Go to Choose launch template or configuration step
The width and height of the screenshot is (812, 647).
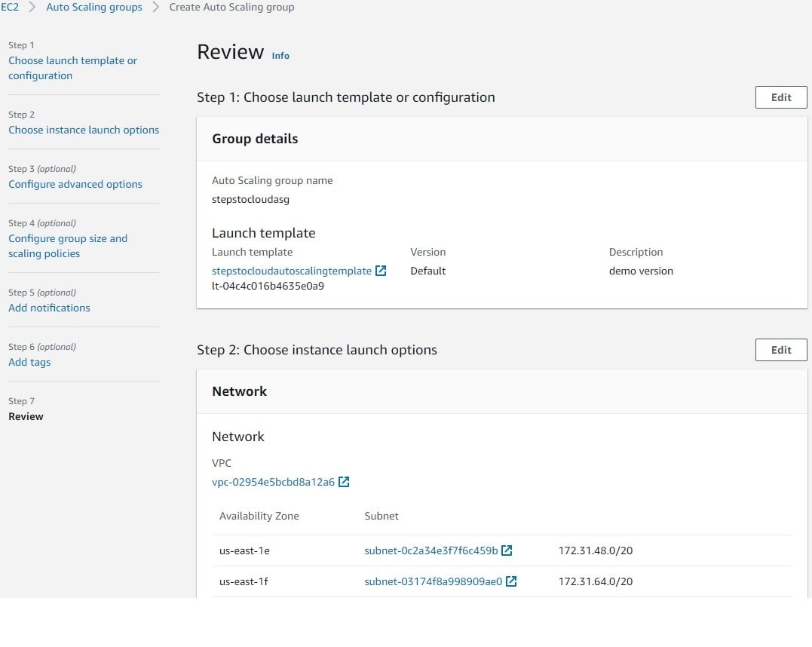click(72, 68)
